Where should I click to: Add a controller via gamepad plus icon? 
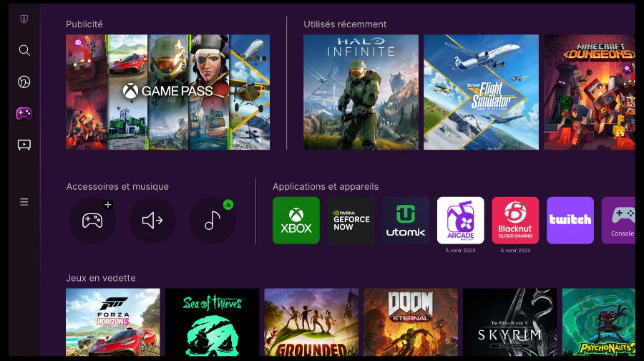point(92,221)
